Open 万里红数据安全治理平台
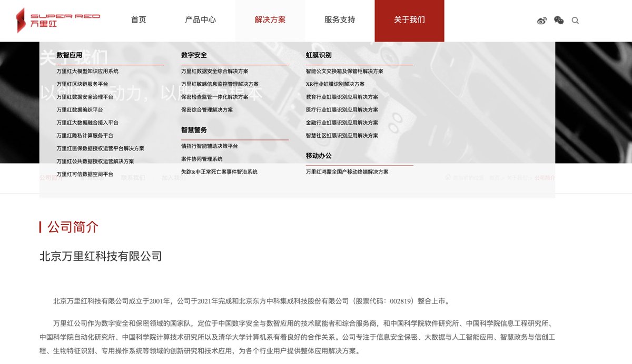The width and height of the screenshot is (632, 364). click(x=85, y=97)
